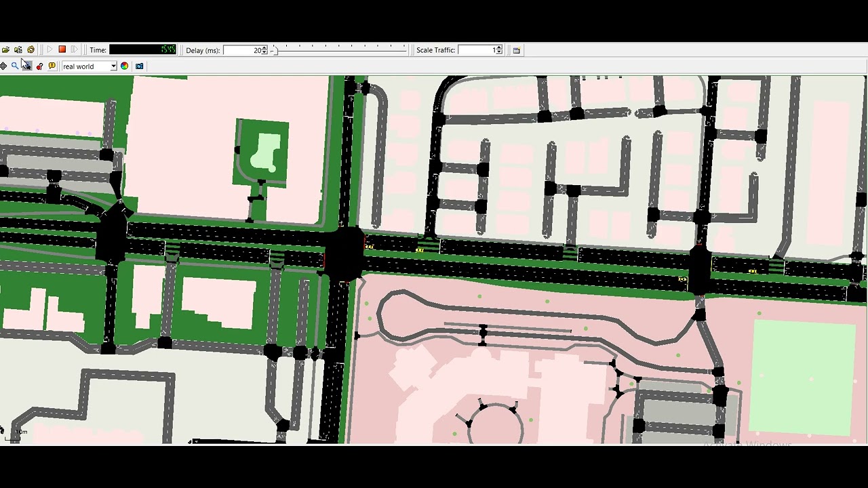The image size is (868, 488).
Task: Run the simulation with play button
Action: (50, 50)
